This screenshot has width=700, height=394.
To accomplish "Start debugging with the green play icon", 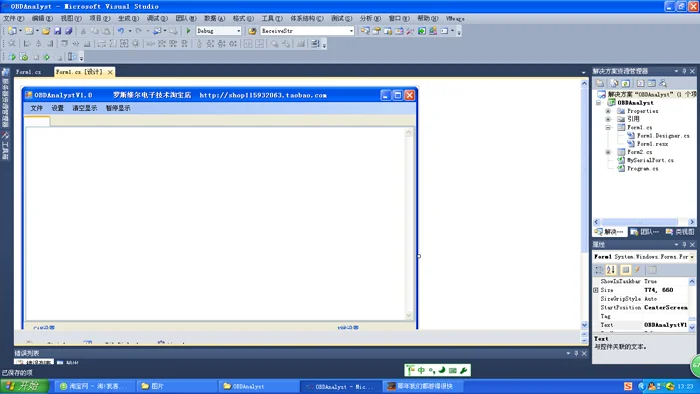I will click(188, 31).
